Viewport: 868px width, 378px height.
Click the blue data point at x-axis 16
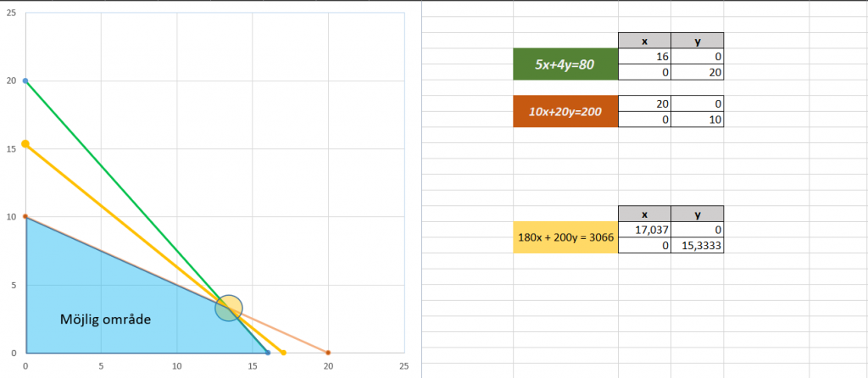[268, 353]
